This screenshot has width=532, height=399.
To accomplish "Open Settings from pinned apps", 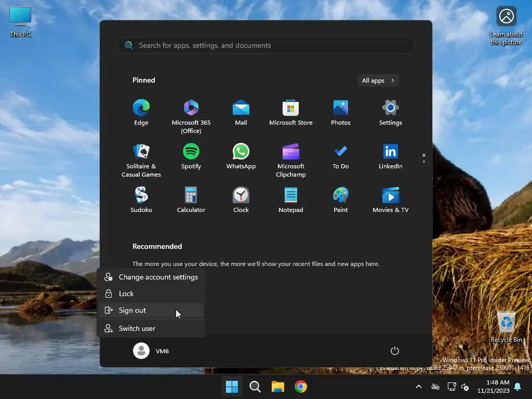I will coord(391,113).
